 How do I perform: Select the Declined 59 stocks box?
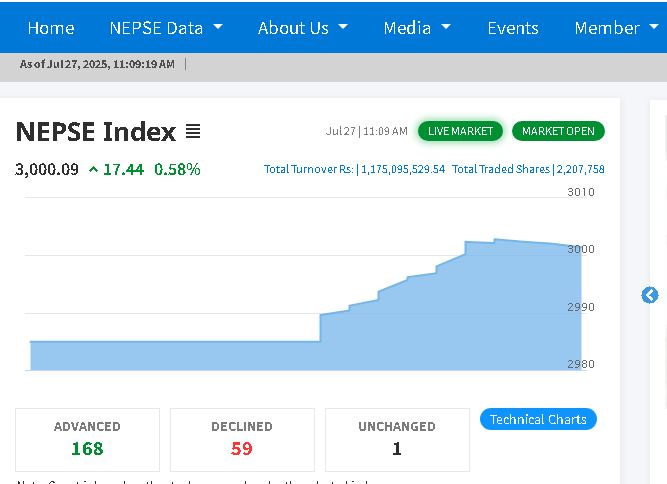tap(242, 439)
